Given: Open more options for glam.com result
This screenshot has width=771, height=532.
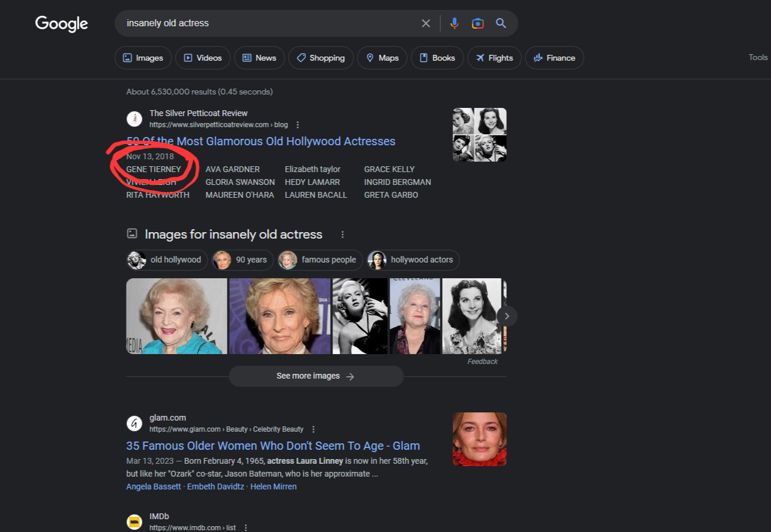Looking at the screenshot, I should 313,429.
